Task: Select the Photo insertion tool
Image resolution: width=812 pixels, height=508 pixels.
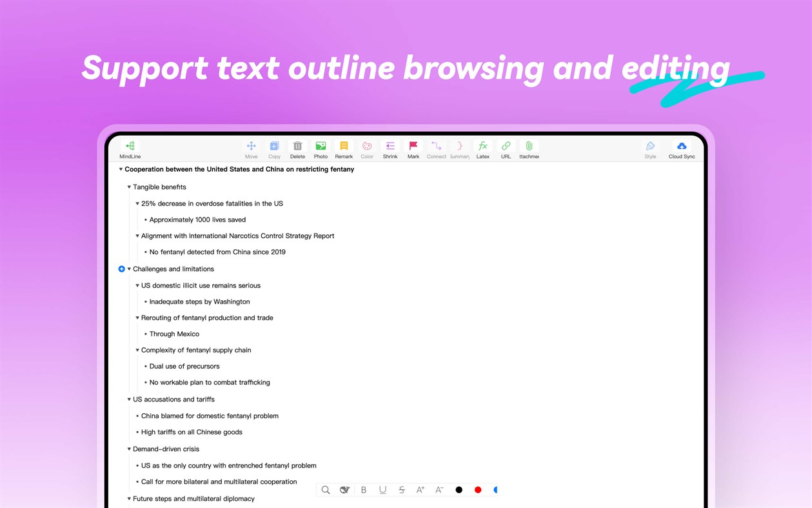Action: [x=321, y=147]
